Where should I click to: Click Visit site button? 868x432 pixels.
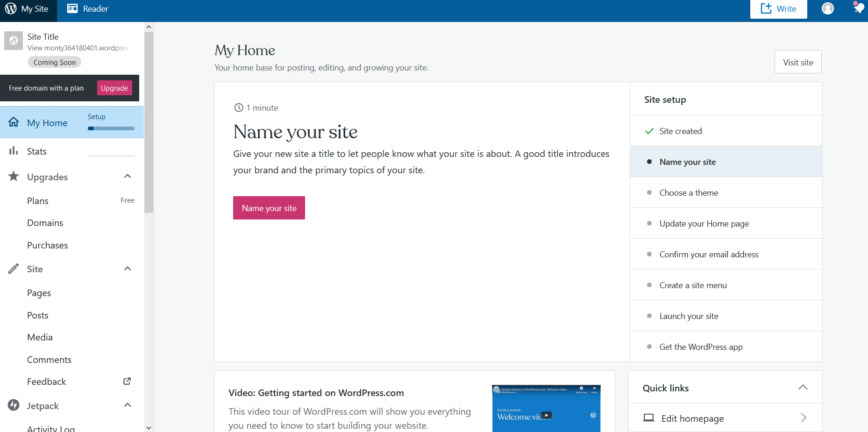798,62
